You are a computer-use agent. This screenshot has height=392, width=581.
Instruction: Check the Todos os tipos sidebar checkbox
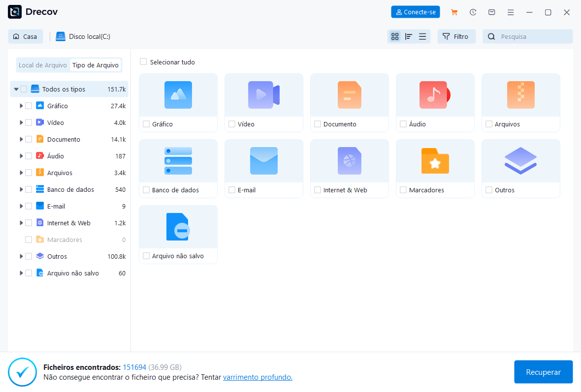pyautogui.click(x=24, y=89)
